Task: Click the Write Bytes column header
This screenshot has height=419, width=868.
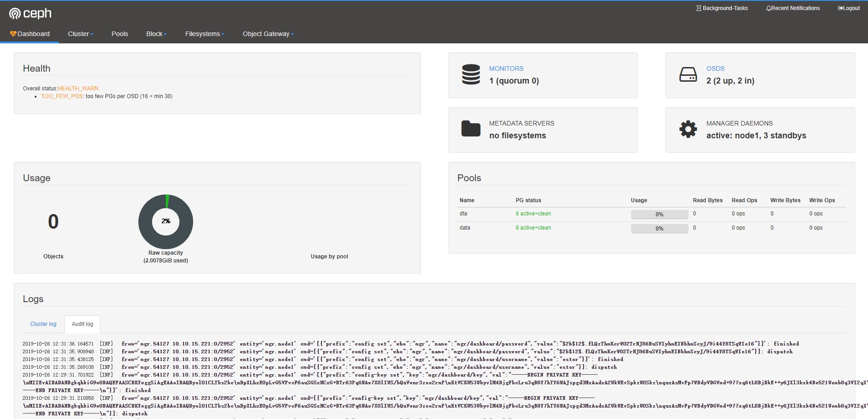Action: point(785,200)
